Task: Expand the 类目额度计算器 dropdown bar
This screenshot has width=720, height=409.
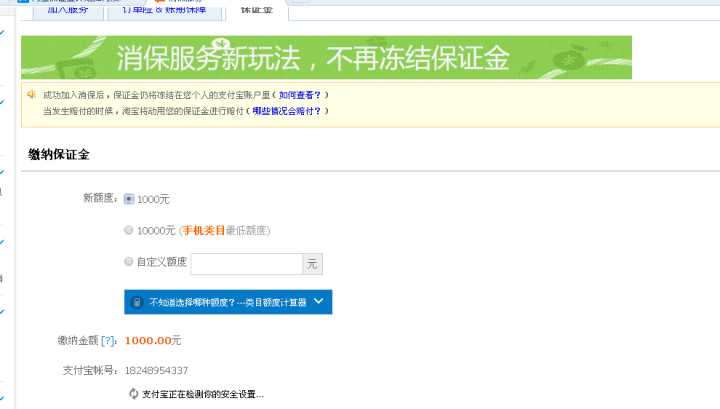Action: [x=228, y=302]
